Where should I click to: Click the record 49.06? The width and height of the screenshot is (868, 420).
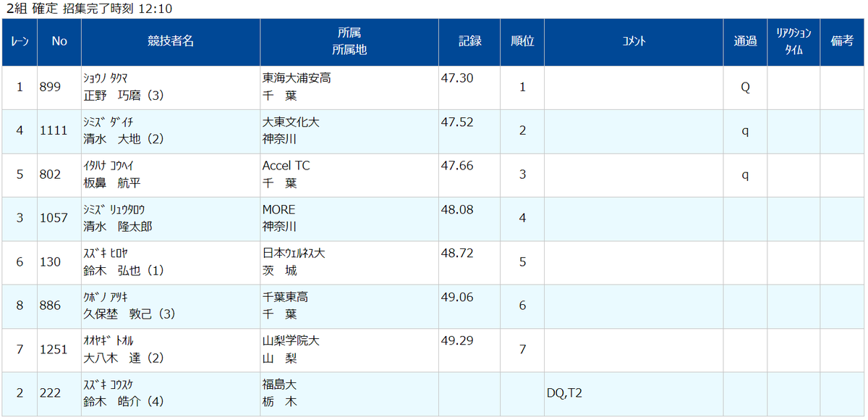457,297
